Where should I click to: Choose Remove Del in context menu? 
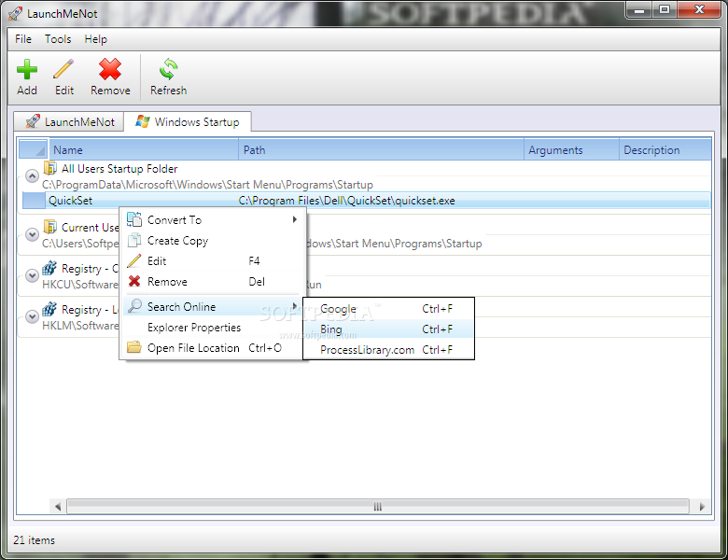tap(213, 281)
